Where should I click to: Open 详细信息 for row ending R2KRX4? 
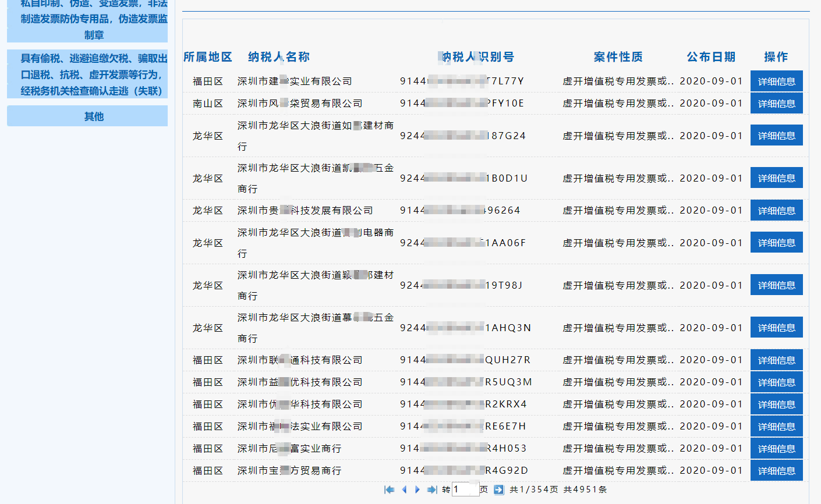pos(777,404)
